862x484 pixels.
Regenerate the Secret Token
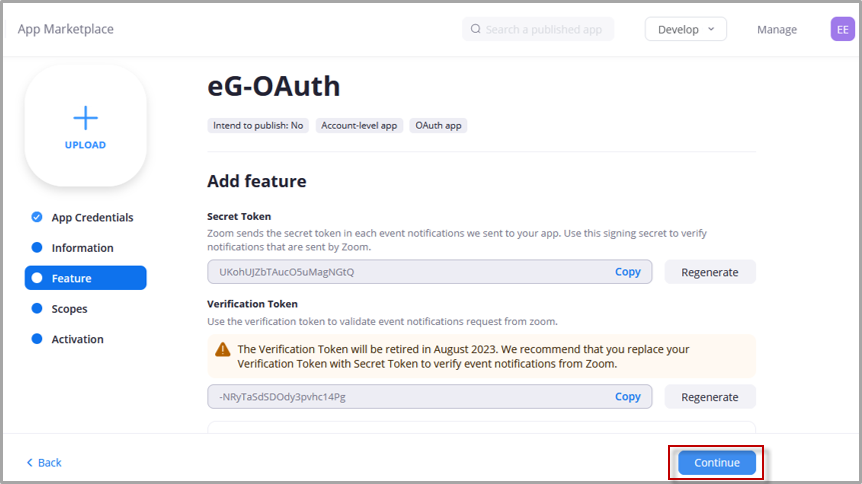pyautogui.click(x=710, y=272)
